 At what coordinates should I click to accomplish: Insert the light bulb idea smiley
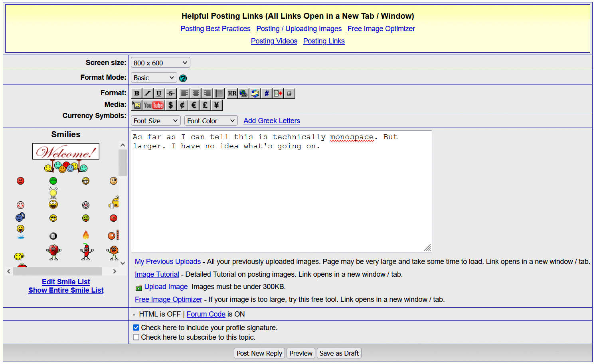[53, 198]
